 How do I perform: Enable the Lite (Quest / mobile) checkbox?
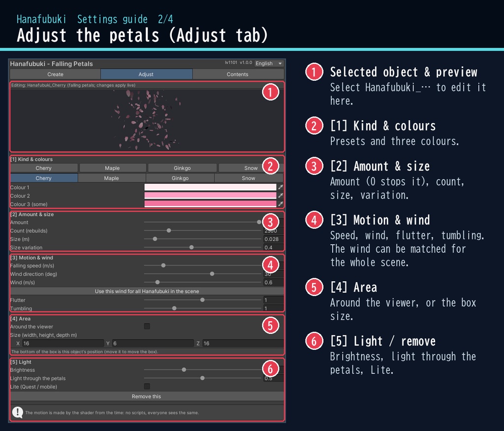147,386
